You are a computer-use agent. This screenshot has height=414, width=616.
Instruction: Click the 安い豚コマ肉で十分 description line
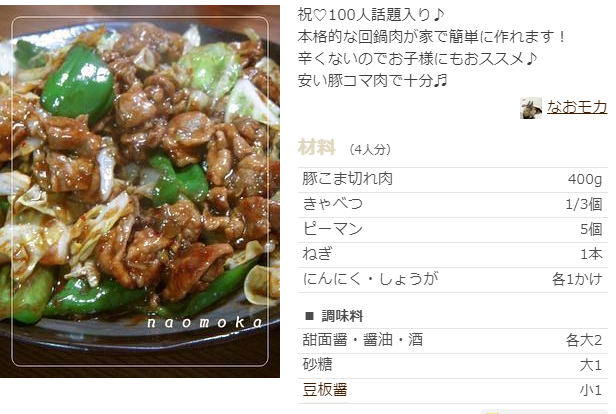tap(372, 81)
